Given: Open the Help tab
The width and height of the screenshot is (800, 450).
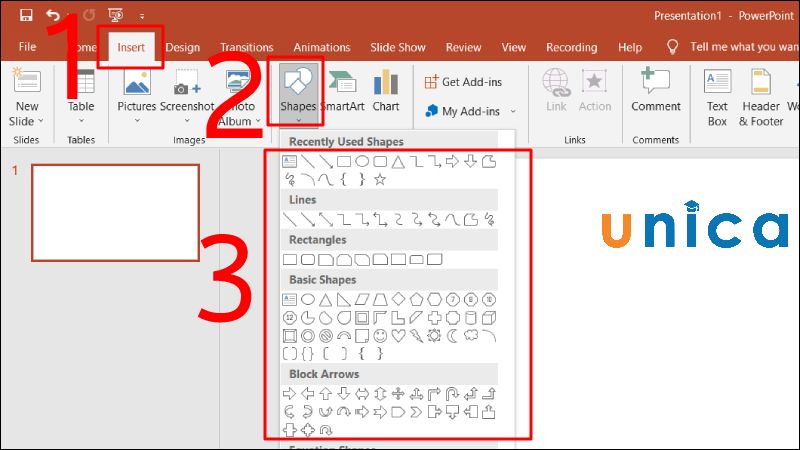Looking at the screenshot, I should tap(630, 47).
